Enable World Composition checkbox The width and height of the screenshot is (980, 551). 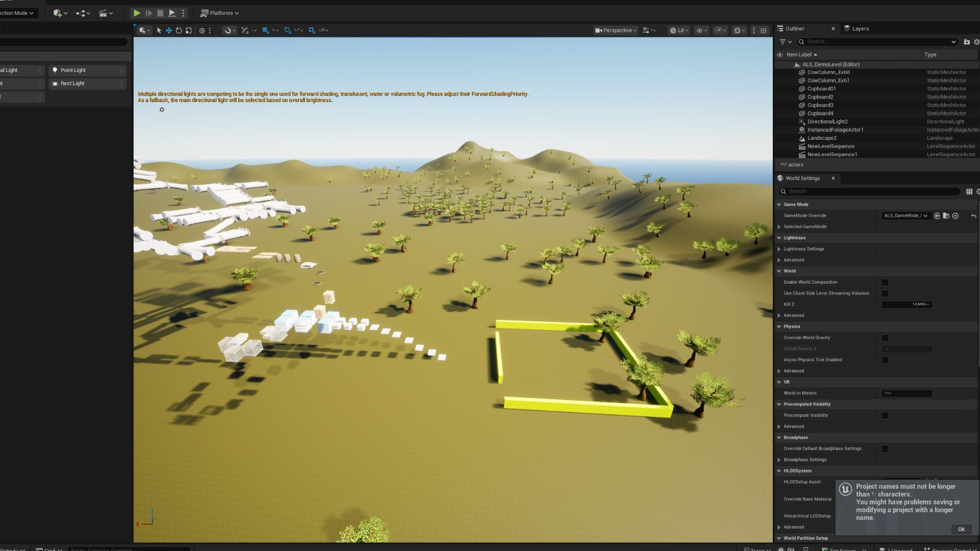pyautogui.click(x=885, y=283)
